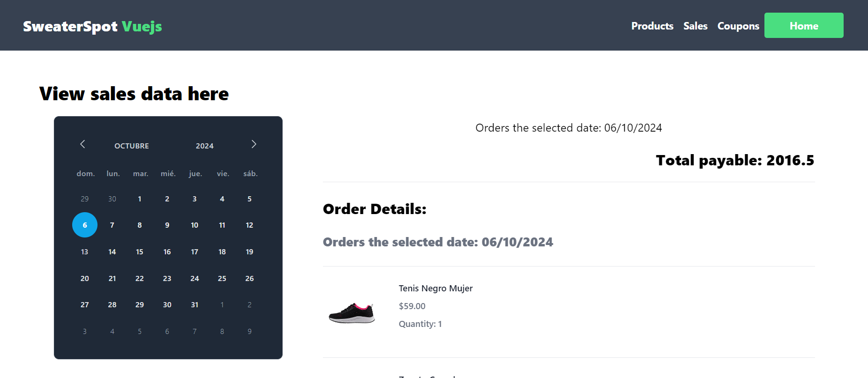Click the Tenis Negro Mujer product name
This screenshot has width=868, height=378.
[435, 289]
